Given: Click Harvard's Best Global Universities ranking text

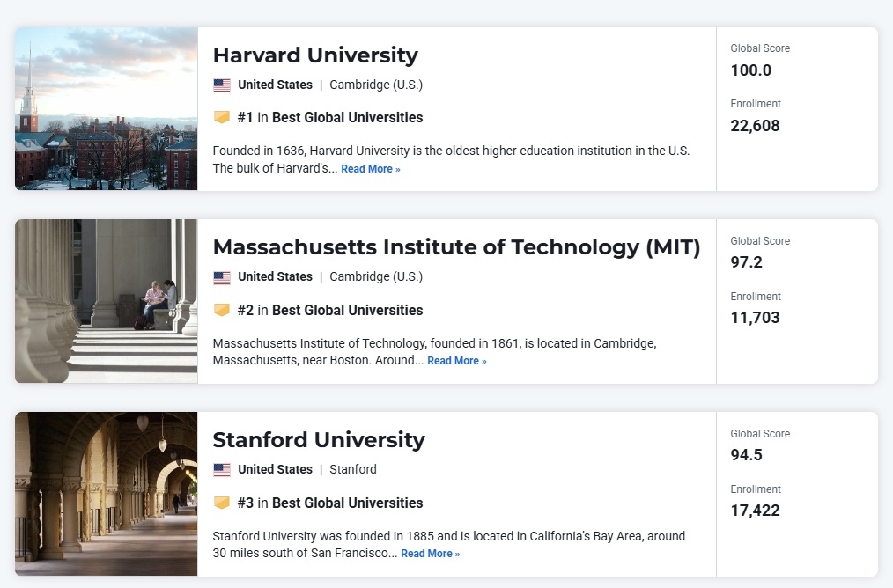Looking at the screenshot, I should (x=347, y=118).
